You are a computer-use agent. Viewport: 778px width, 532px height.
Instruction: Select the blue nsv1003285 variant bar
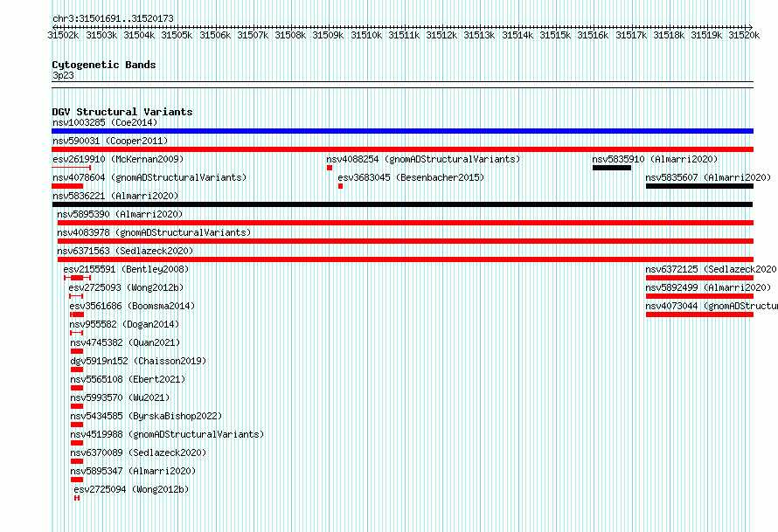pyautogui.click(x=402, y=131)
